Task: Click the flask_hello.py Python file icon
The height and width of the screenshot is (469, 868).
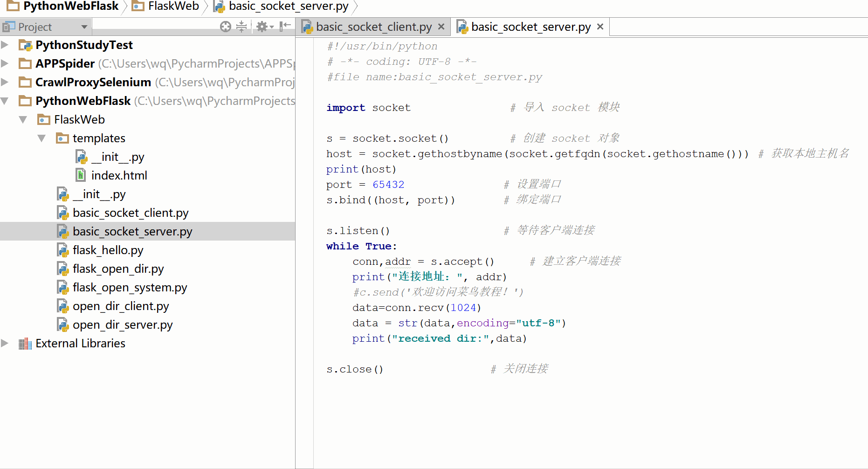Action: tap(62, 250)
